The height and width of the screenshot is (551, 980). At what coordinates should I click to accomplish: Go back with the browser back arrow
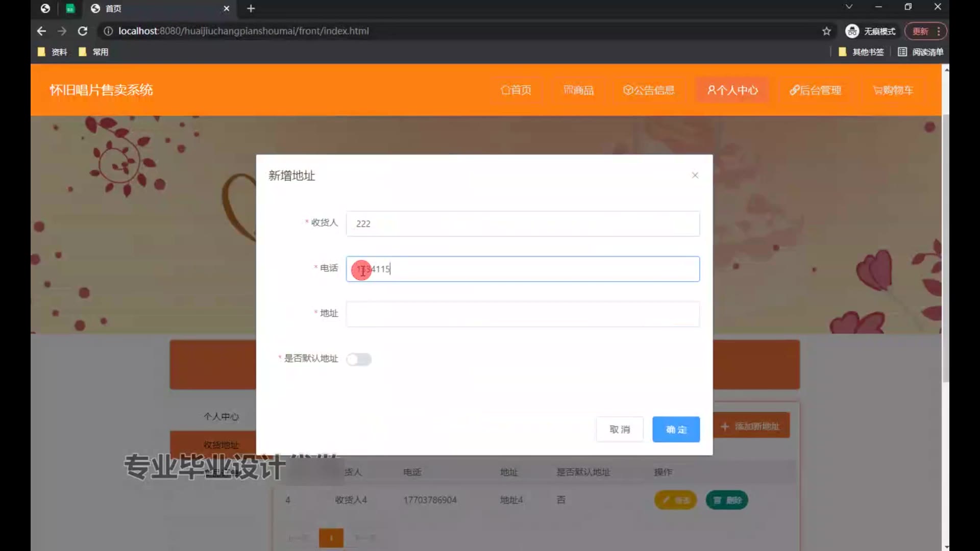pos(41,31)
